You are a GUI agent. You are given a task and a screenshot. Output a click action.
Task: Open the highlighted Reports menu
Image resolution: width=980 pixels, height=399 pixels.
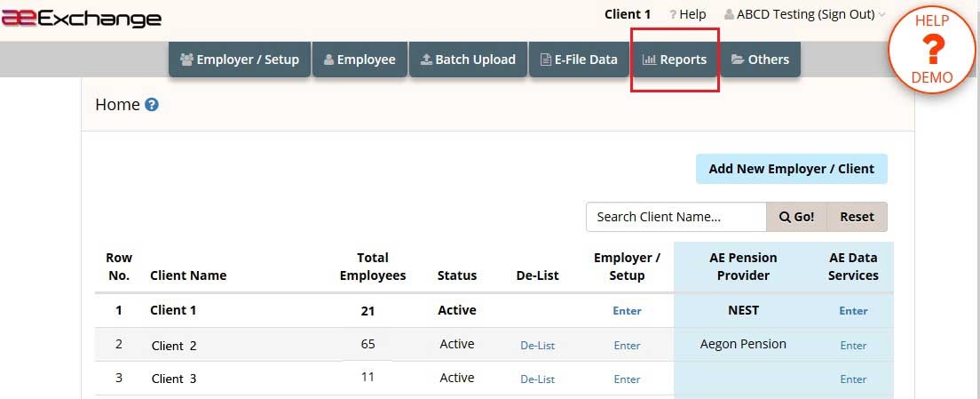675,60
